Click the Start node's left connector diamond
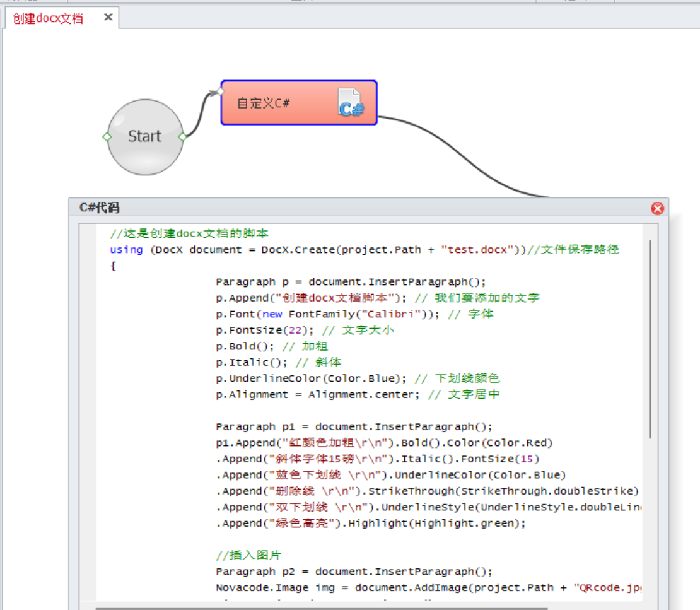Viewport: 700px width, 610px height. click(x=107, y=137)
